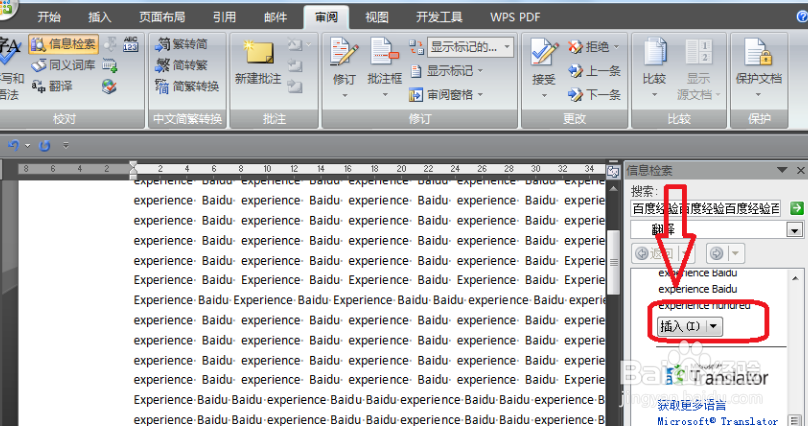Open the 信息检索 research tool
This screenshot has width=808, height=426.
[x=63, y=45]
